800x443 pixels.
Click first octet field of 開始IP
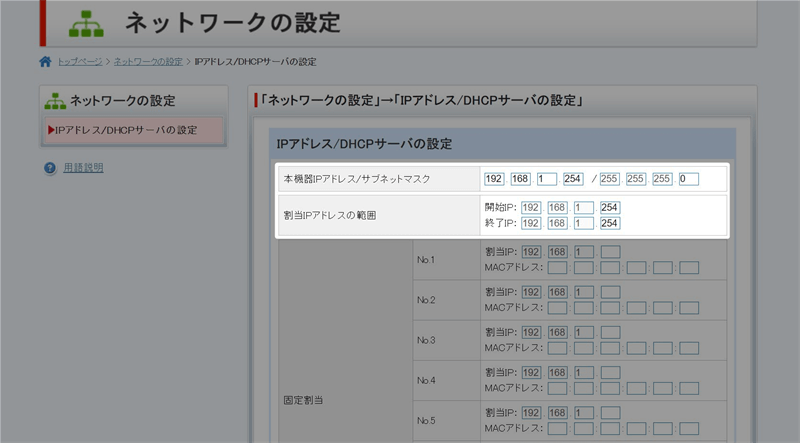point(531,207)
